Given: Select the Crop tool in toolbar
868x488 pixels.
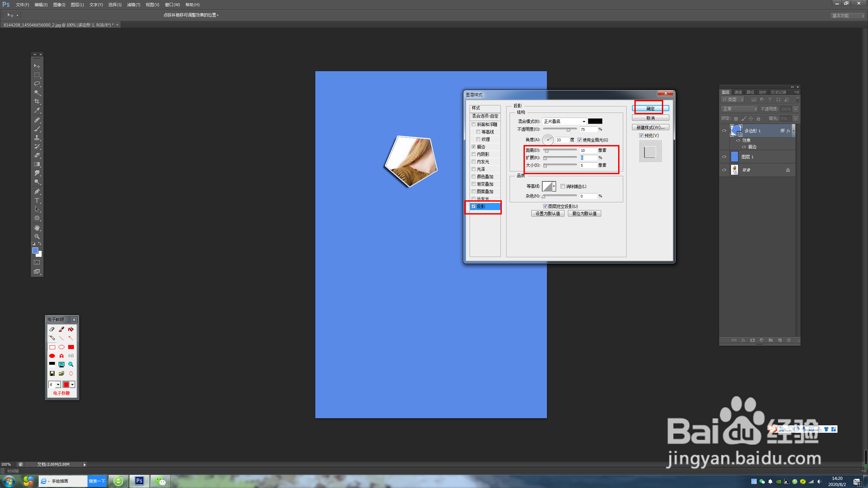Looking at the screenshot, I should (37, 101).
